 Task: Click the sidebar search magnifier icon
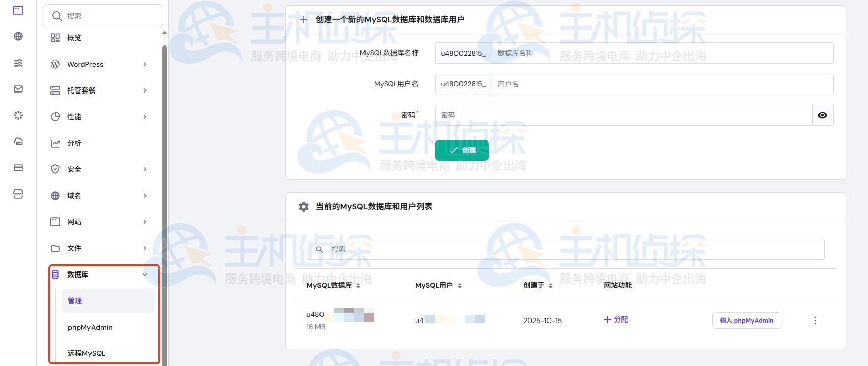point(57,16)
